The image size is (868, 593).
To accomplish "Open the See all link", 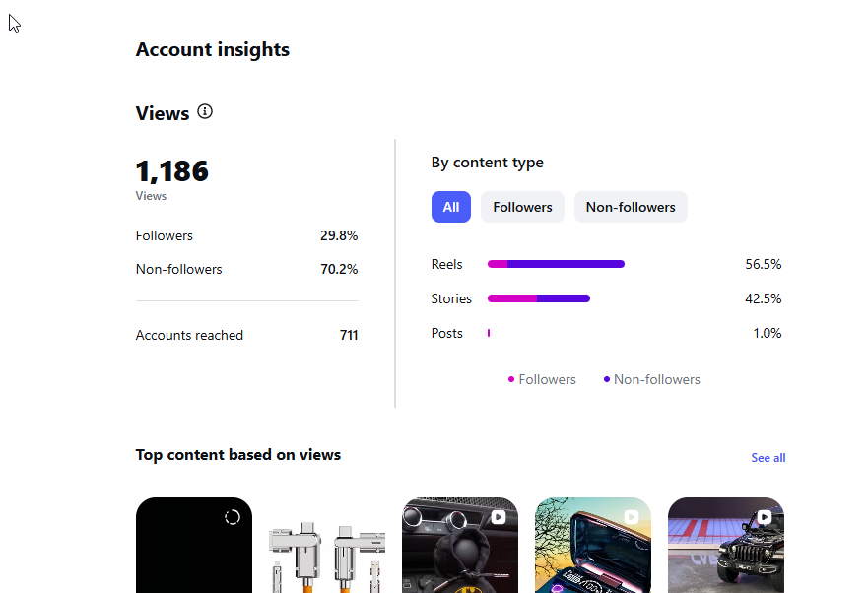I will point(768,458).
